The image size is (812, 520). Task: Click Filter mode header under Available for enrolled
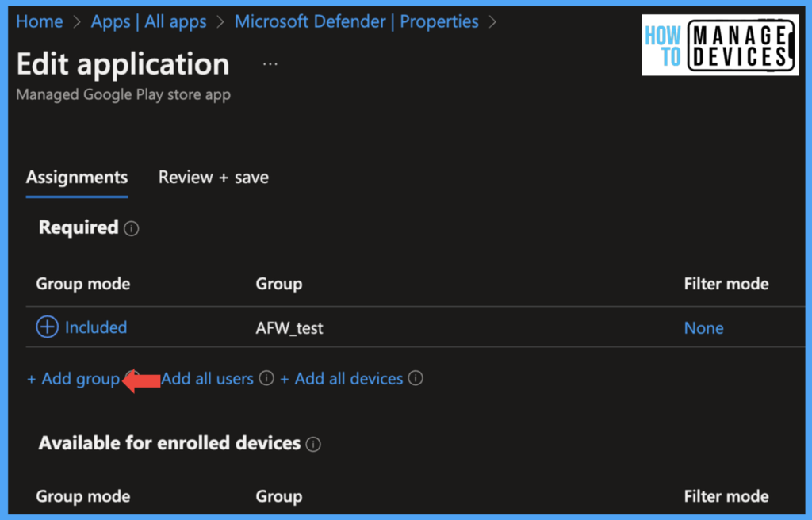click(x=726, y=496)
